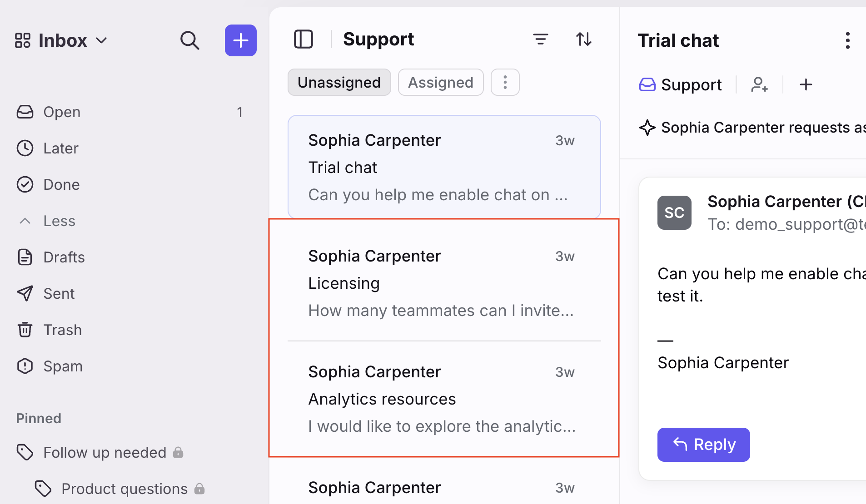
Task: Click the purple compose plus button
Action: 240,40
